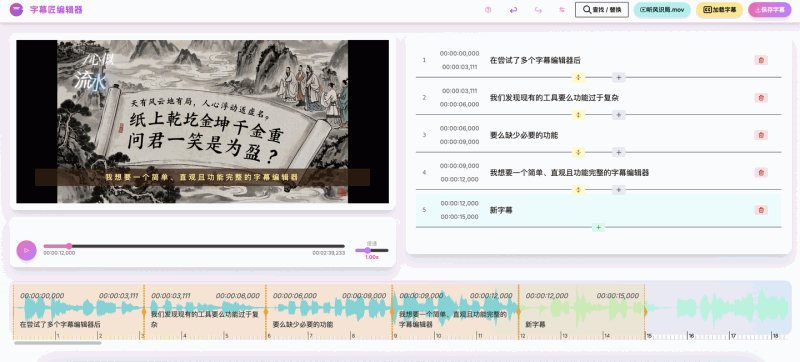This screenshot has width=800, height=362.
Task: Select waveform region 我想要一个简单、直观且功能完整的字幕编辑器
Action: (455, 311)
